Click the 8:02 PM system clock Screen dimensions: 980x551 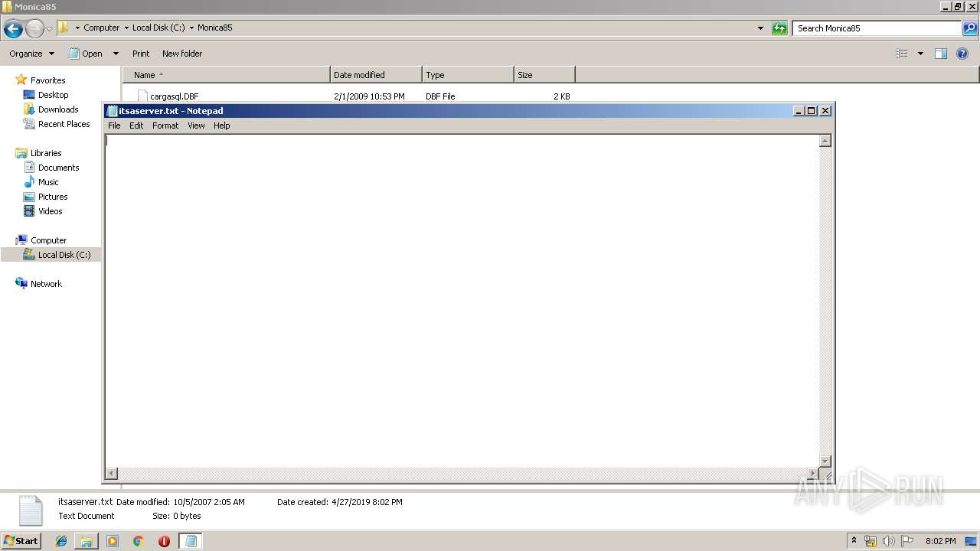coord(940,541)
